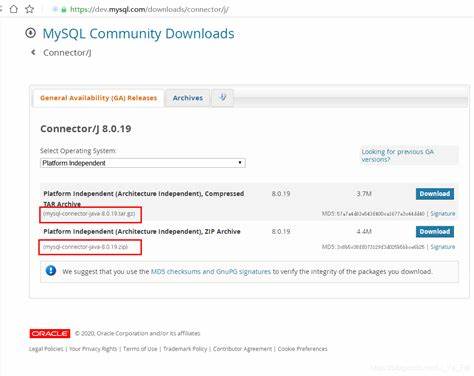Click mysql-connector-java-8.0.19.tar.gz file name
474x376 pixels.
89,214
